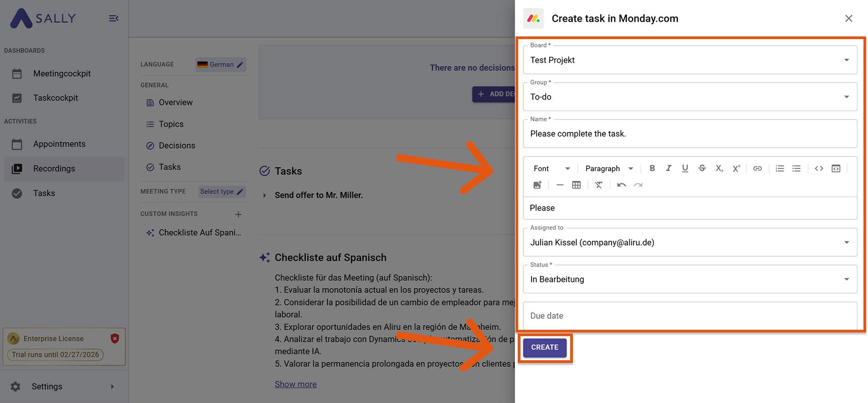The width and height of the screenshot is (868, 403).
Task: Apply italic formatting in the editor toolbar
Action: (669, 168)
